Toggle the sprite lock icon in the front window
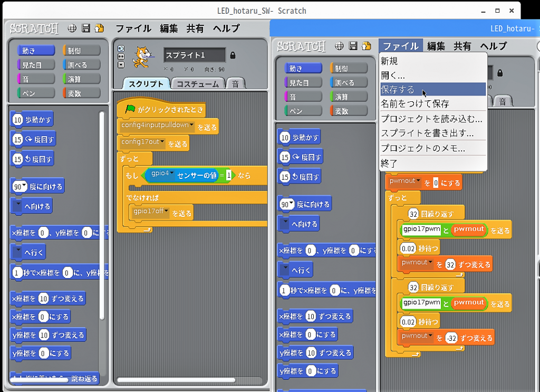540x392 pixels. pos(500,73)
